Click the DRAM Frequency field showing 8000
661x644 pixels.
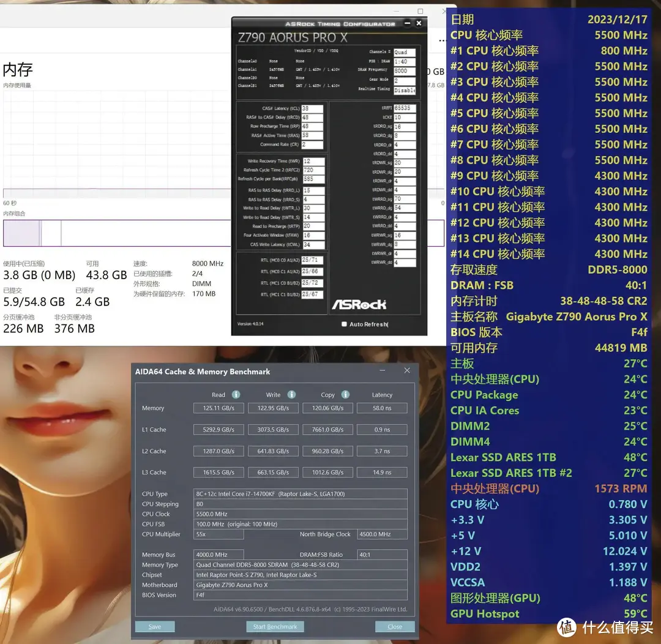click(x=405, y=71)
